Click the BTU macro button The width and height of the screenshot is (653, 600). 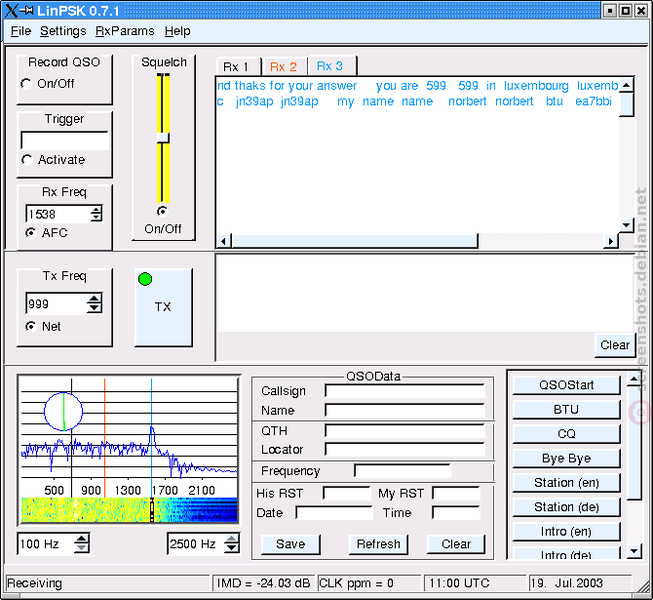[x=566, y=410]
